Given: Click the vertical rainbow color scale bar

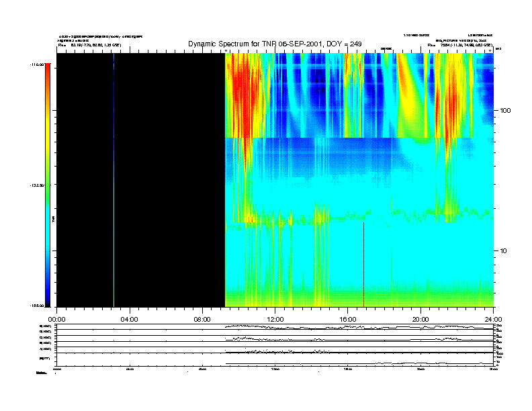Looking at the screenshot, I should [48, 185].
